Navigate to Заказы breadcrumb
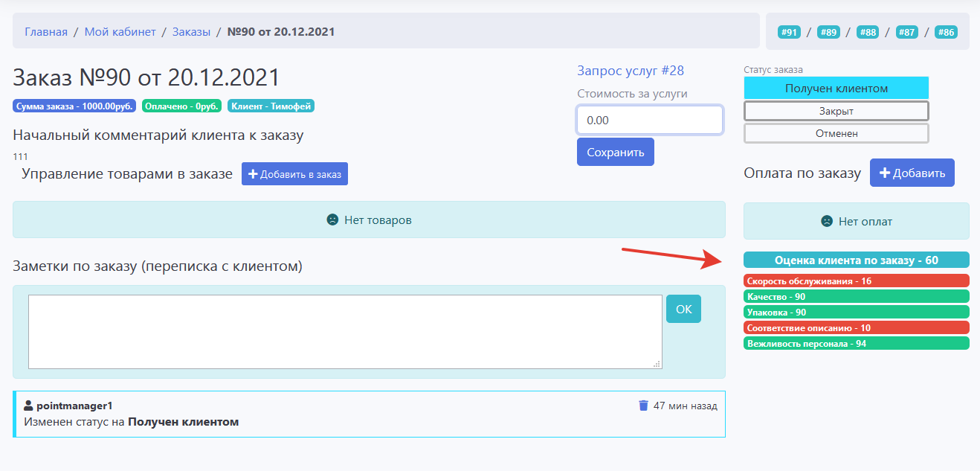 tap(191, 31)
